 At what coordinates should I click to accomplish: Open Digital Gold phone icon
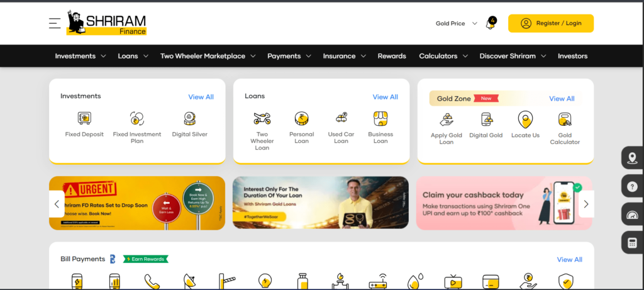click(486, 119)
